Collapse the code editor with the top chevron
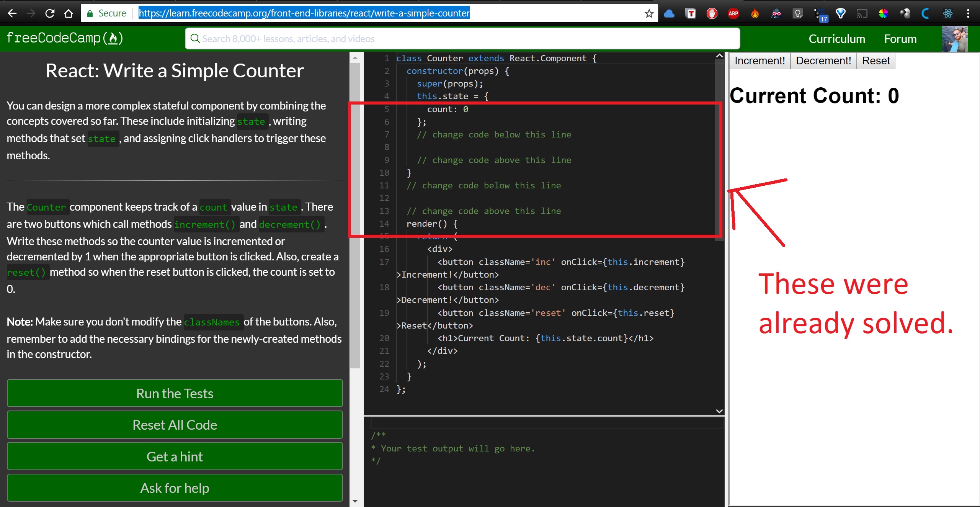The width and height of the screenshot is (980, 507). point(719,56)
